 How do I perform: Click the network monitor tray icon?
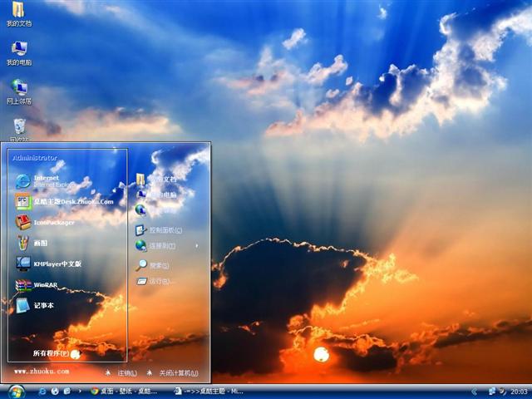491,392
